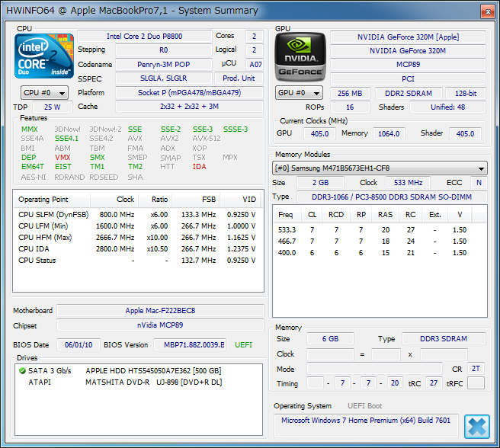
Task: Click the Windows 7 Home Premium OS field
Action: [x=366, y=425]
